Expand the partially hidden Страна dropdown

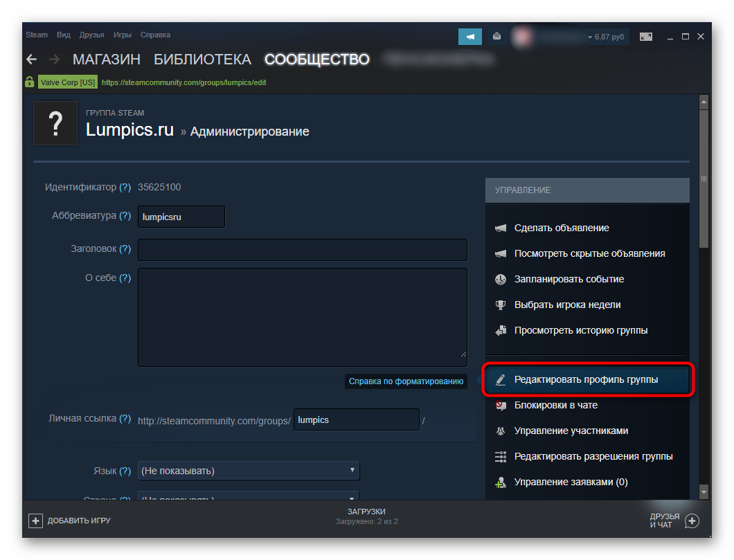point(249,496)
